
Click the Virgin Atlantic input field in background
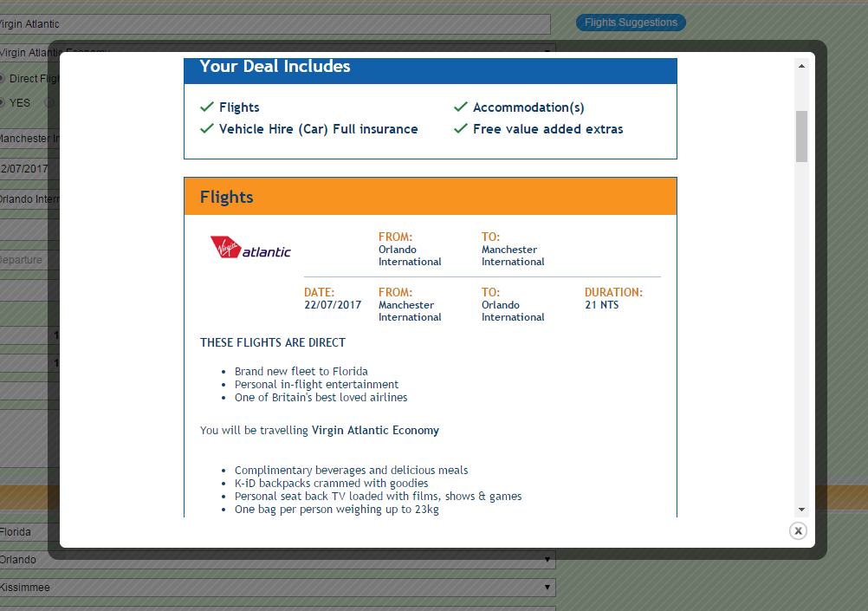point(275,23)
